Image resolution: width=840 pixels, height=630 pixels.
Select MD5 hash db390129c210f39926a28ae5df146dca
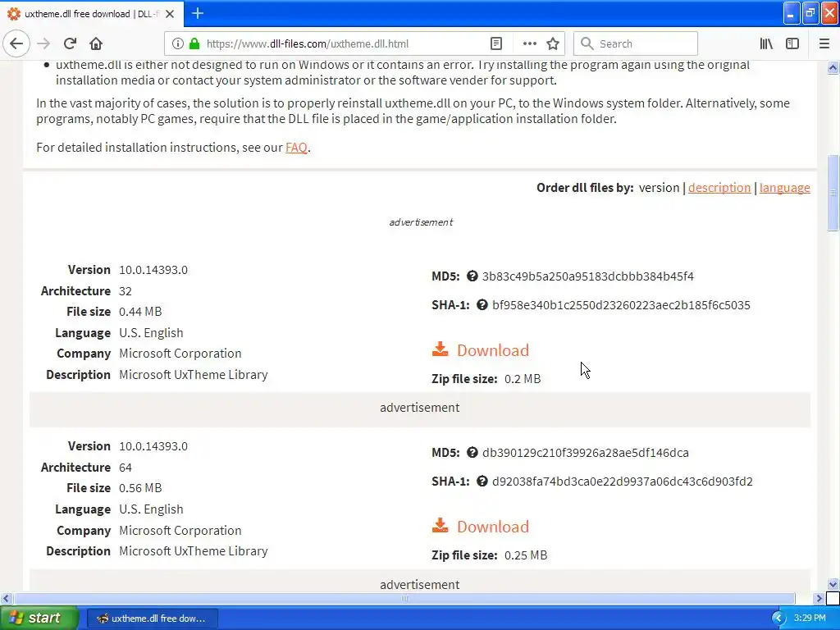(x=585, y=453)
